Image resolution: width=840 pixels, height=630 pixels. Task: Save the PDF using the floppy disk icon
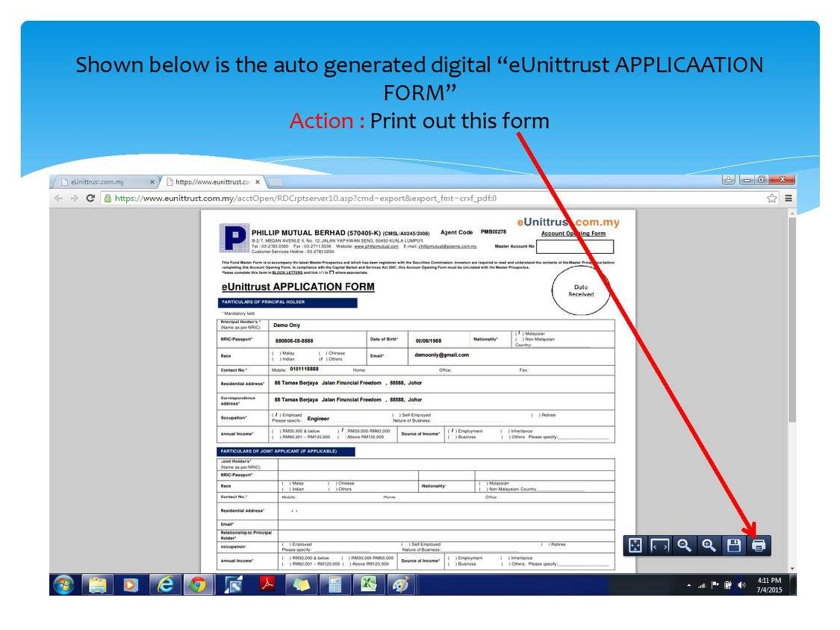click(x=734, y=546)
